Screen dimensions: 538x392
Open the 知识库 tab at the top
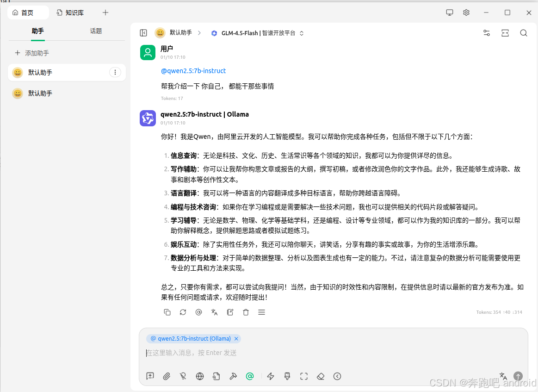pos(70,12)
